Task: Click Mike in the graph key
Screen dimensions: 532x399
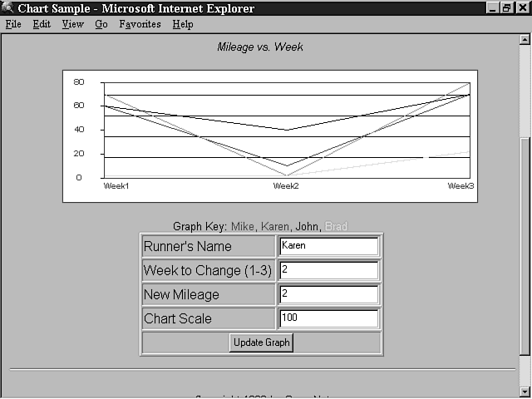Action: [243, 226]
